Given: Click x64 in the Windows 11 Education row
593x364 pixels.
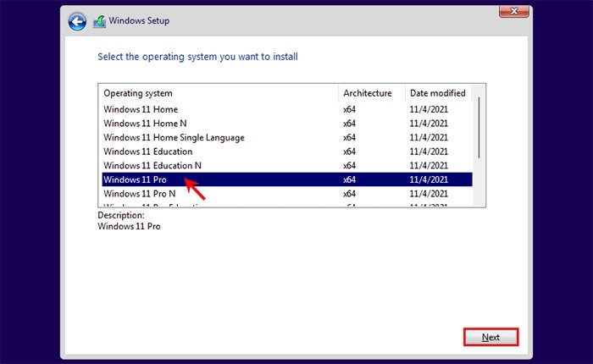Looking at the screenshot, I should [x=349, y=152].
